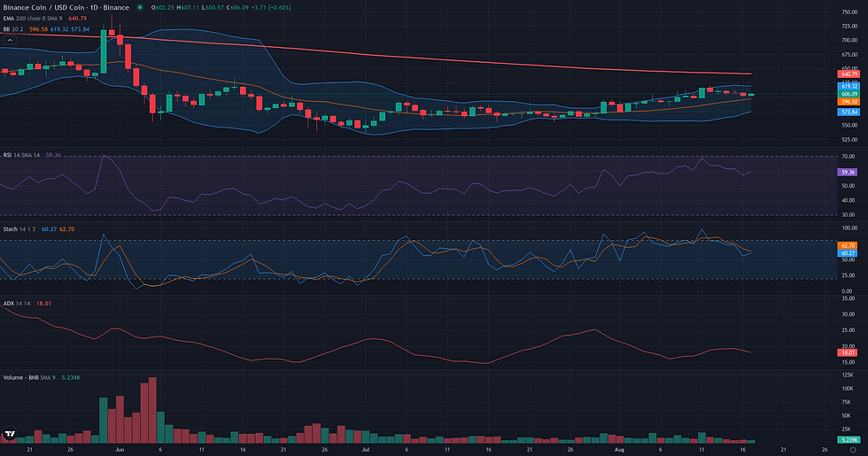
Task: Click the 573.84 value in BB legend
Action: coord(81,29)
